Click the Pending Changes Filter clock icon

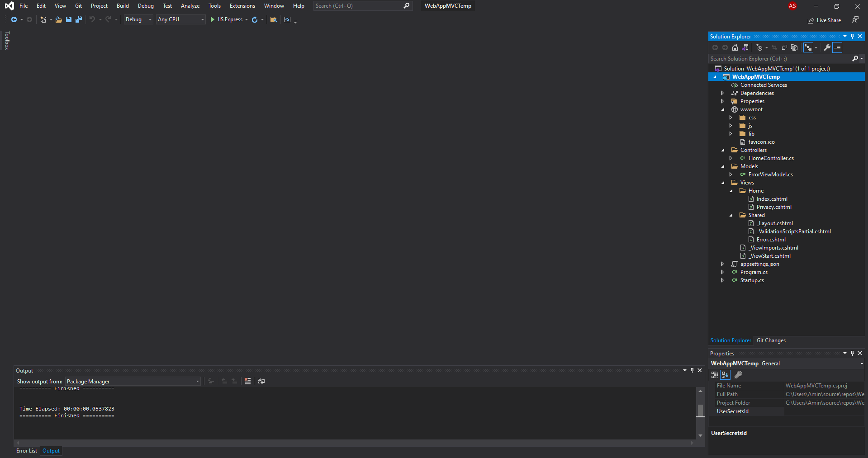click(759, 47)
